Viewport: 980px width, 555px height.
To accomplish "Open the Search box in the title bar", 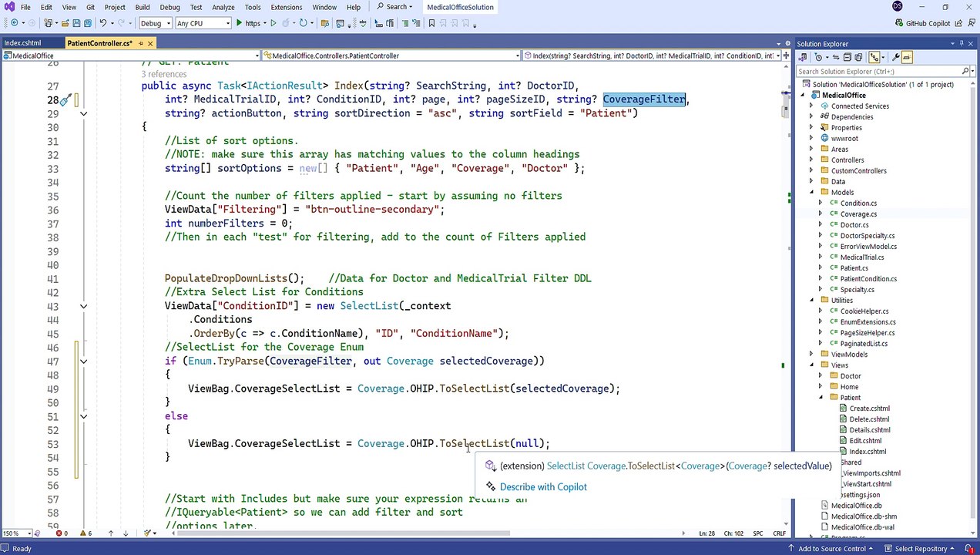I will [x=394, y=7].
